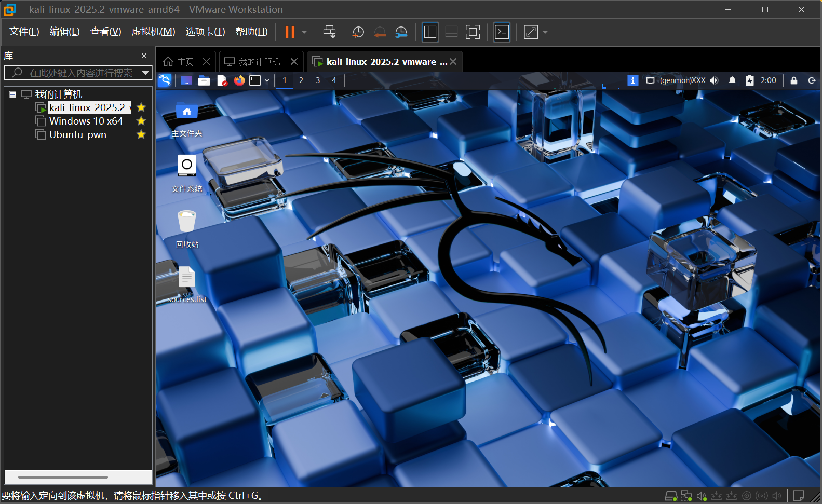Open the 查看(V) menu

point(105,32)
